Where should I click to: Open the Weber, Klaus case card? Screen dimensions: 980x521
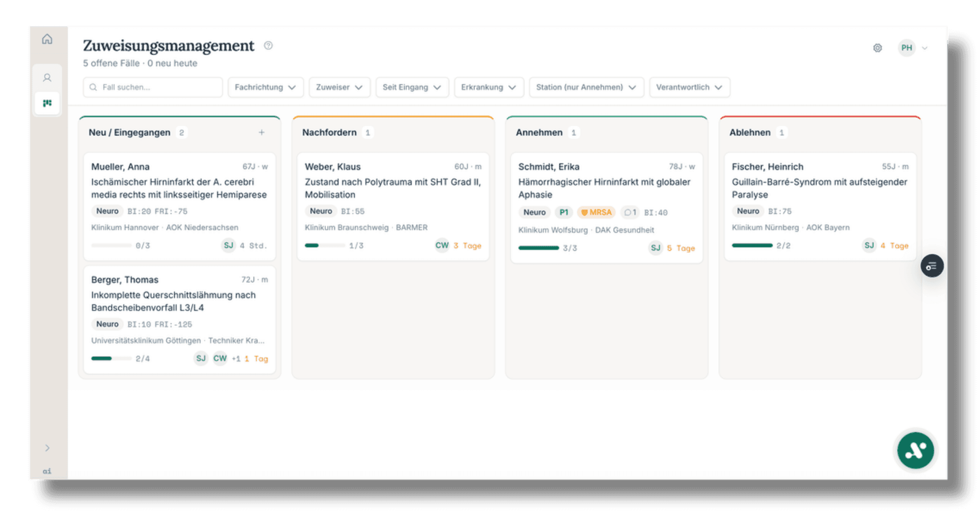tap(393, 206)
